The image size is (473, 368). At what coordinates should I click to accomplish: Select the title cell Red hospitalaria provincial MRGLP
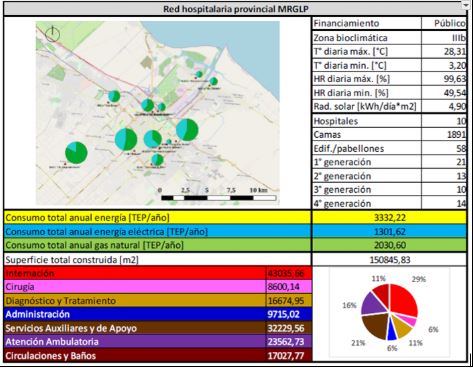pyautogui.click(x=235, y=9)
